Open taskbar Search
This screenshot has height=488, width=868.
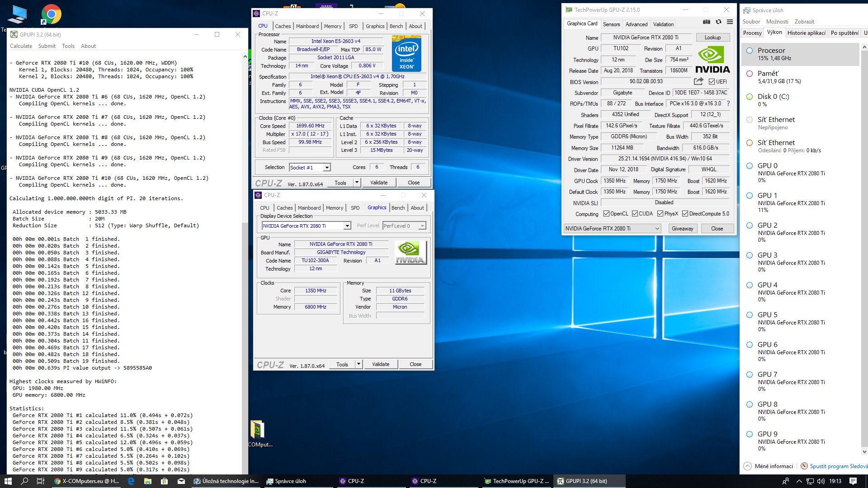(x=24, y=481)
